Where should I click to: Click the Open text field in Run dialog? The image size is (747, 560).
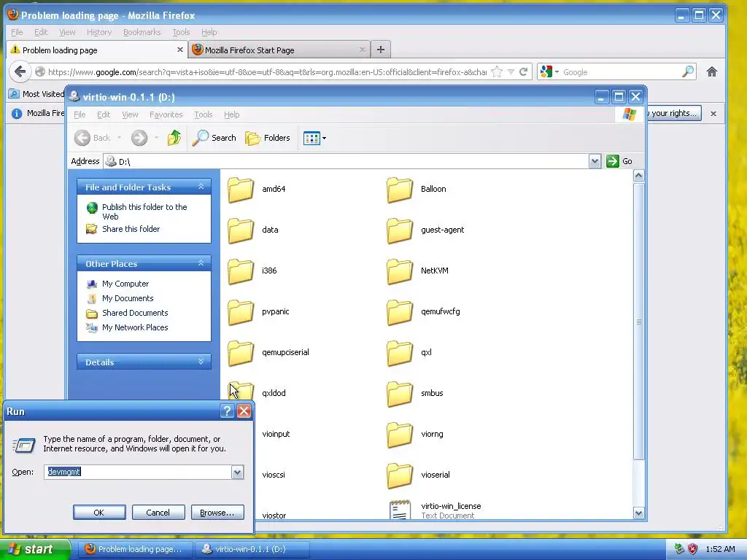(x=138, y=472)
